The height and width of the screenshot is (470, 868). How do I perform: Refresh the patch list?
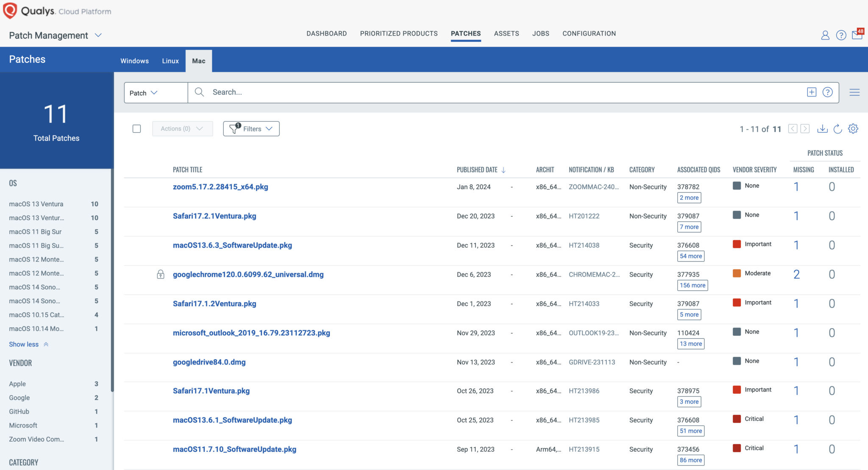click(x=837, y=129)
